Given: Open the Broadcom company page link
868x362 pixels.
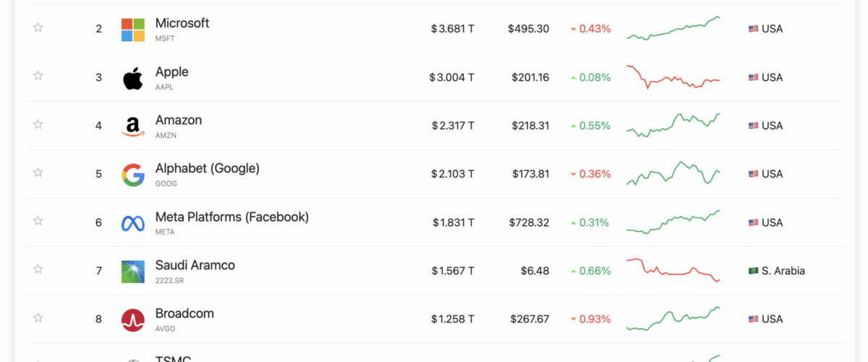Looking at the screenshot, I should click(x=184, y=313).
